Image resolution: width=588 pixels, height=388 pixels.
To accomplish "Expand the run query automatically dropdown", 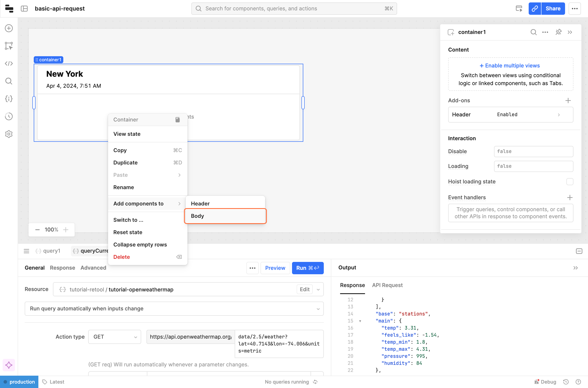I will [174, 309].
